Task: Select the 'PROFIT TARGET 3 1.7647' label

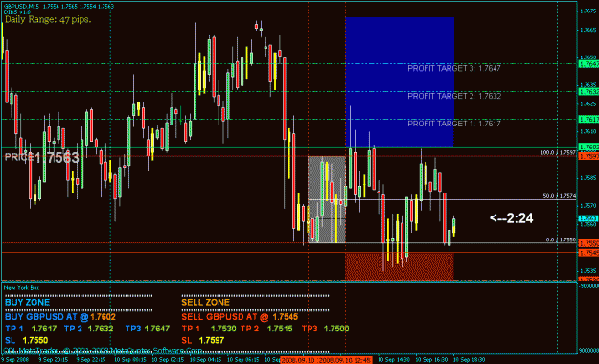Action: pos(454,68)
